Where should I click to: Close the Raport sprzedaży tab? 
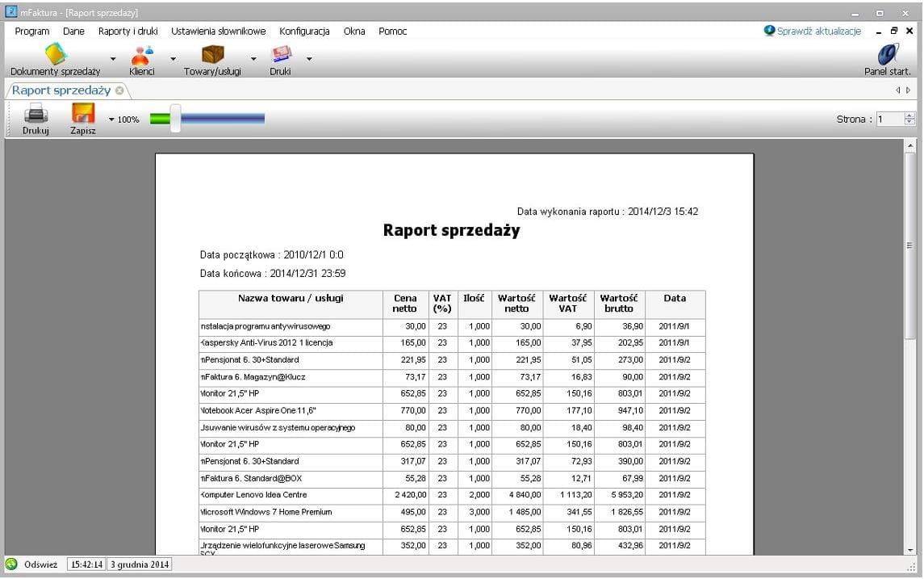coord(119,90)
